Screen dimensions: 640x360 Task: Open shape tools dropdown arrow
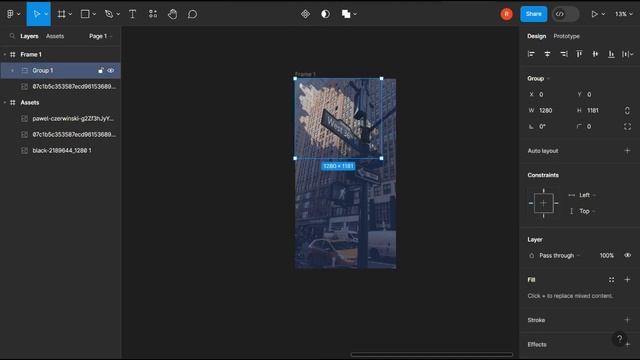coord(94,14)
